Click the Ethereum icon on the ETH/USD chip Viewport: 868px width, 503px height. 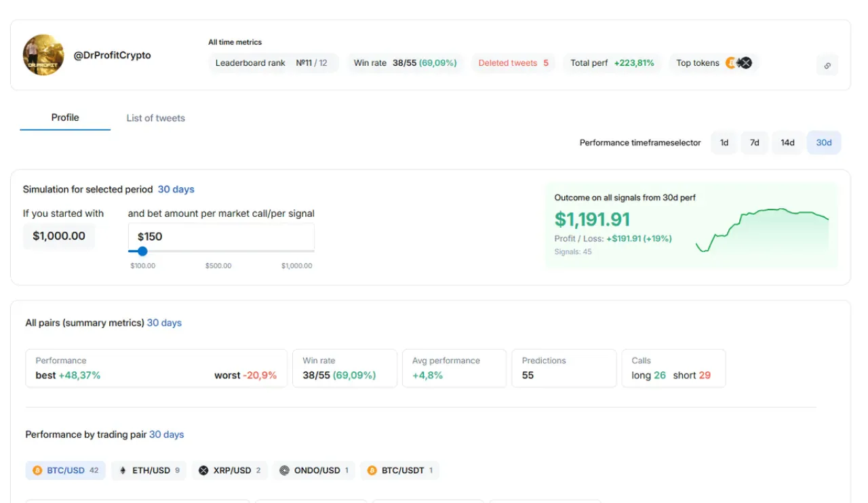(123, 470)
